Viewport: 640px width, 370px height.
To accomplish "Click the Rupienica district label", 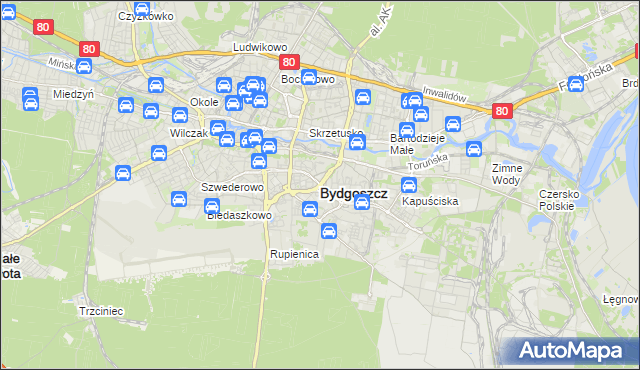I will pos(294,254).
